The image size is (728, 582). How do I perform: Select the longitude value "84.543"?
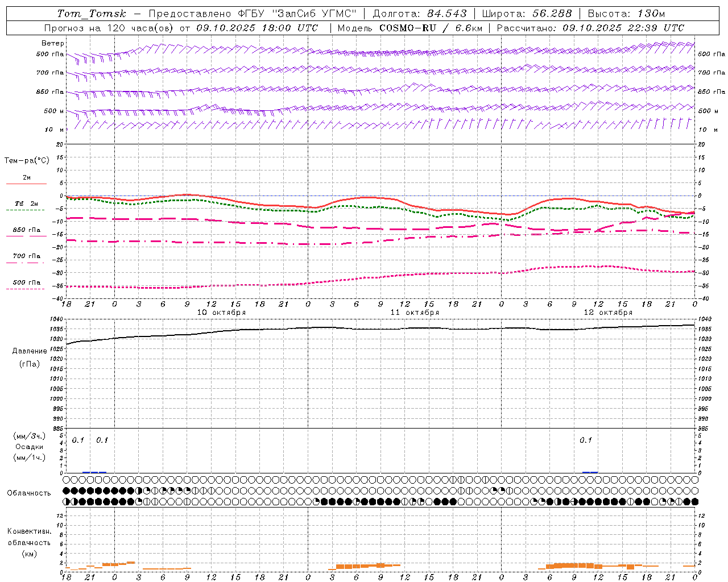click(447, 14)
